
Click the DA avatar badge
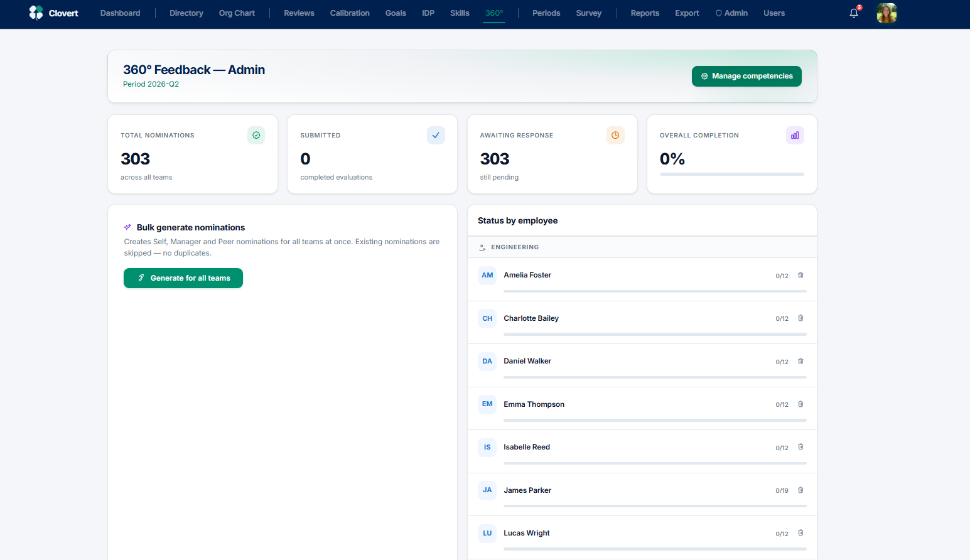point(487,361)
